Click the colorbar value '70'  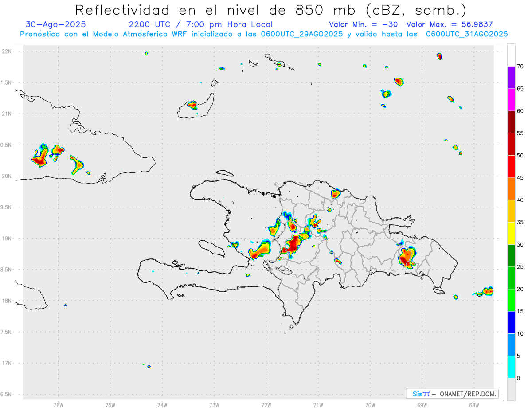pyautogui.click(x=520, y=67)
